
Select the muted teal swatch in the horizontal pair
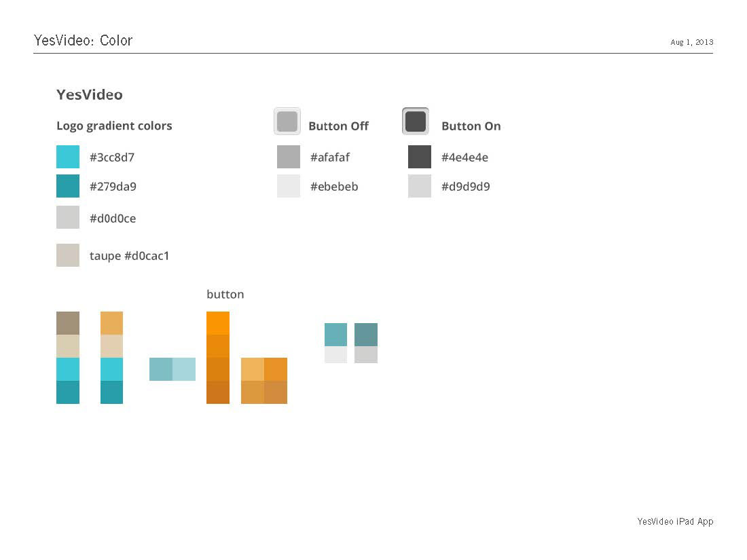(x=160, y=369)
